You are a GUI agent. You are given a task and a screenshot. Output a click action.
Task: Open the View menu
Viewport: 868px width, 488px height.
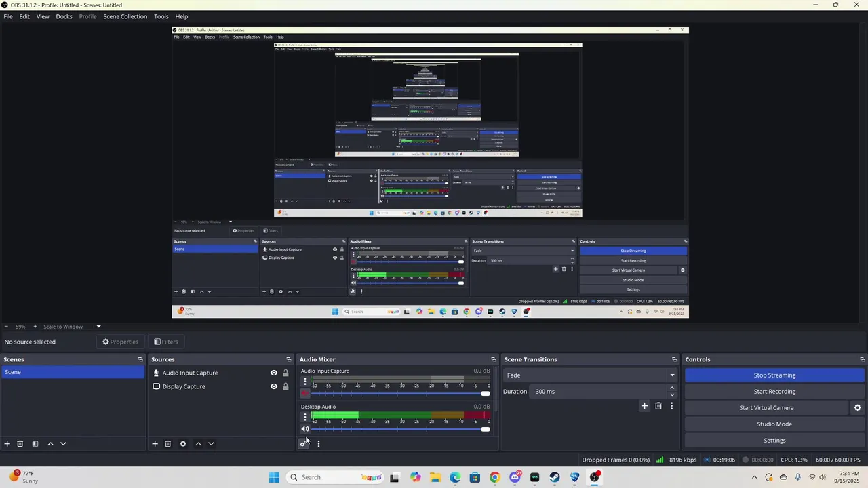[43, 16]
